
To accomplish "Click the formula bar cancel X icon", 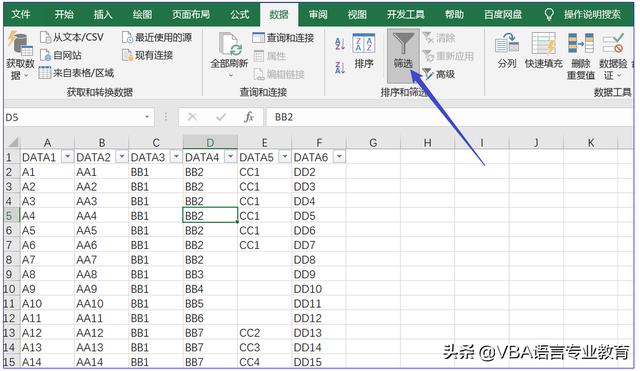I will (x=192, y=118).
